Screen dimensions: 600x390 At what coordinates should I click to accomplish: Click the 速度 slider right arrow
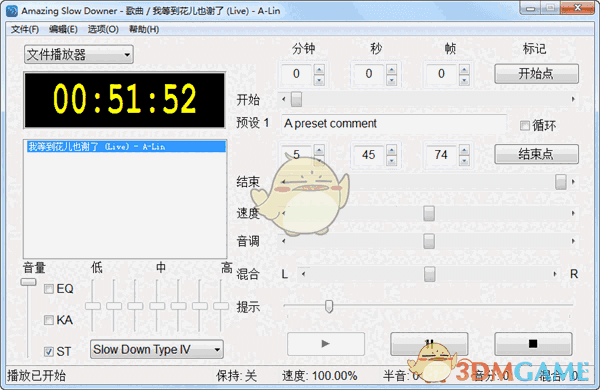[573, 213]
